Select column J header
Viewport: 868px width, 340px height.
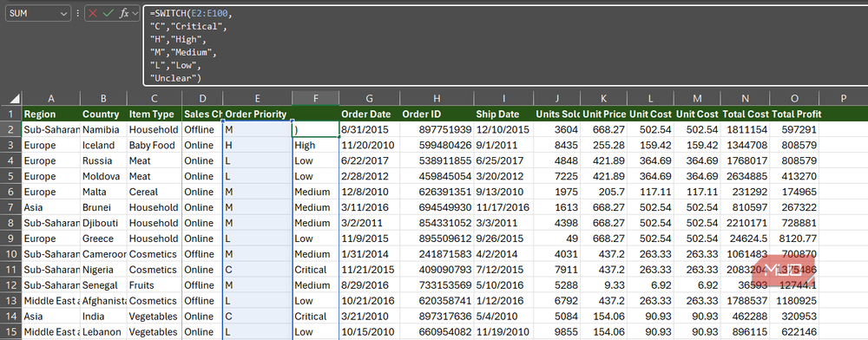point(557,98)
